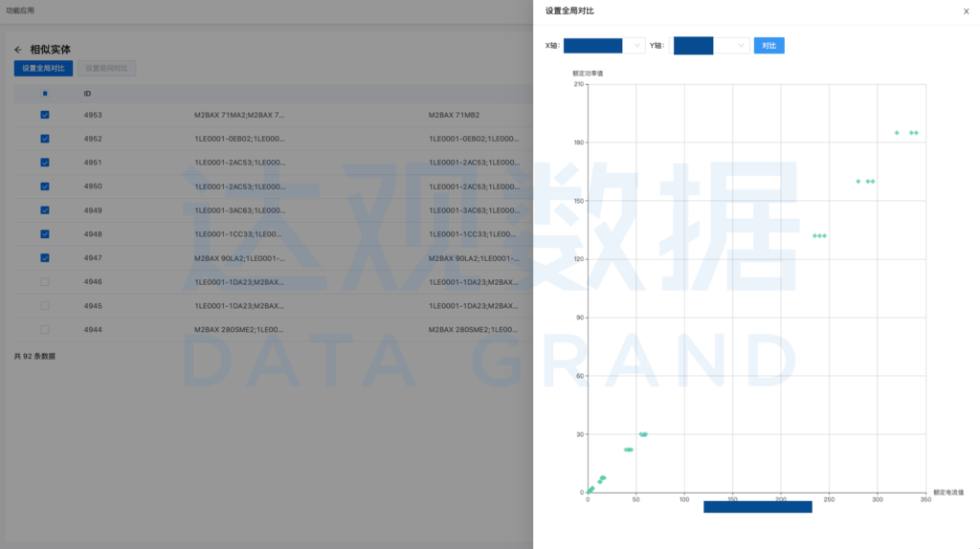
Task: Uncheck the checkbox for row ID 4950
Action: pos(45,187)
